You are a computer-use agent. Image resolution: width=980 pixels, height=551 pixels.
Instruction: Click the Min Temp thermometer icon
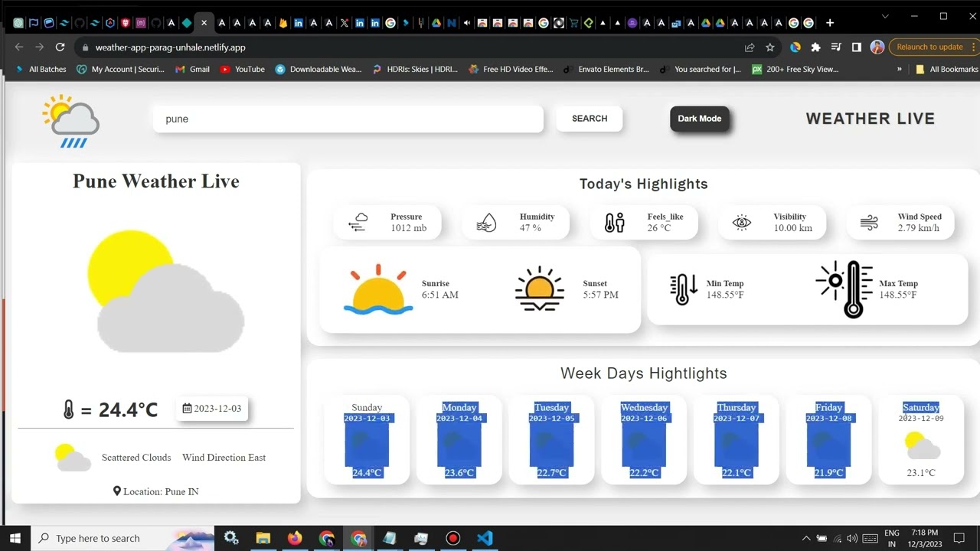point(684,289)
